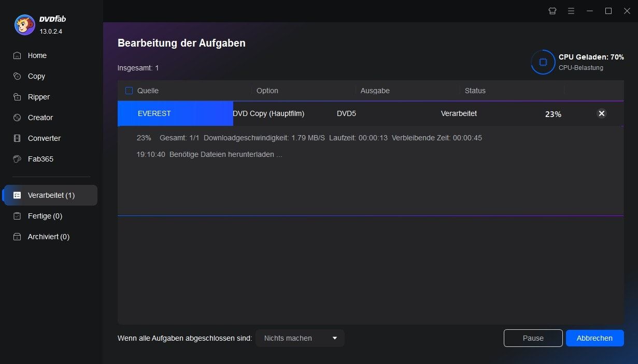Screen dimensions: 638x364
Task: Click the DVDFab monkey logo
Action: [x=24, y=24]
